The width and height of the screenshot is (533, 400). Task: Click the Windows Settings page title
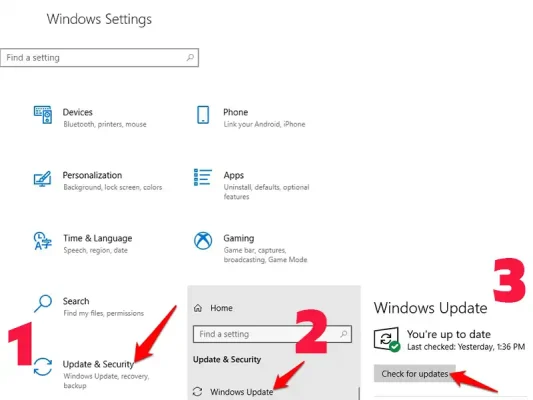(99, 19)
